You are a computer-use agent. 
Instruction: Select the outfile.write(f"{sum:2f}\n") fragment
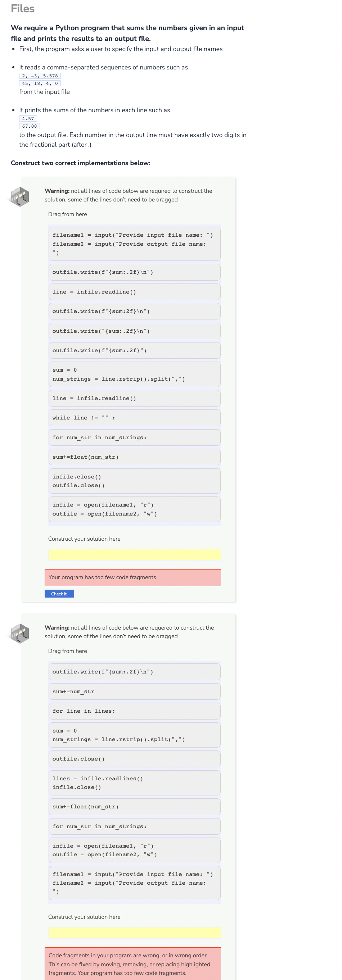pos(134,312)
